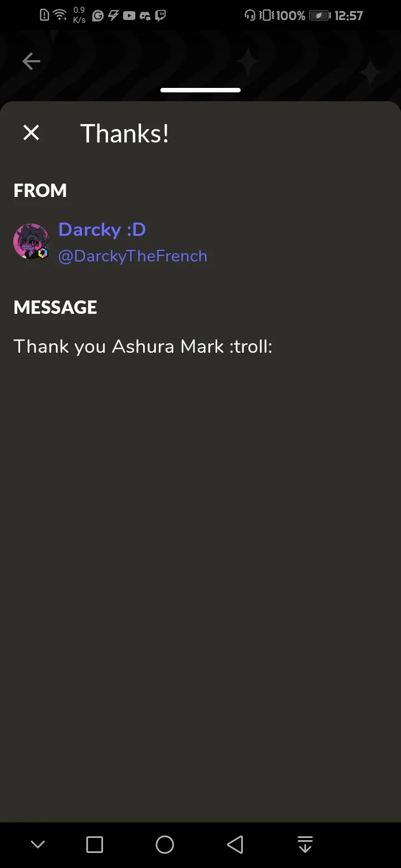Open the @DarckyTheFrench username link
Viewport: 401px width, 868px height.
coord(133,256)
